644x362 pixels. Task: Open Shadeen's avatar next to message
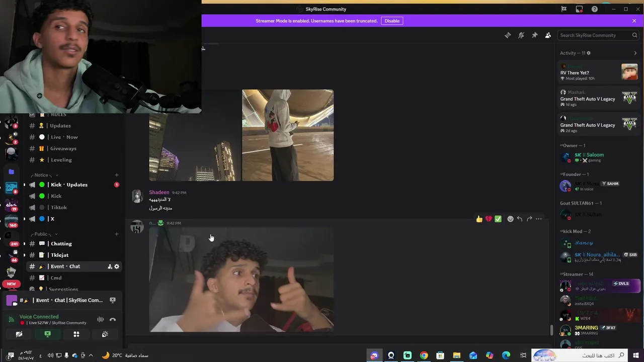click(137, 197)
